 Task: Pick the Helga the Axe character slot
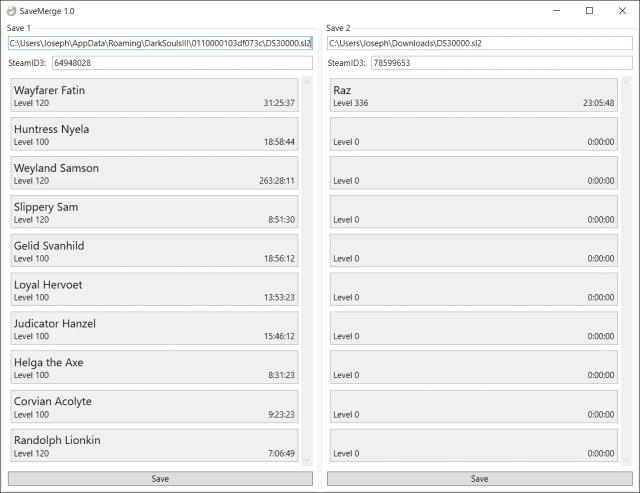click(x=154, y=369)
